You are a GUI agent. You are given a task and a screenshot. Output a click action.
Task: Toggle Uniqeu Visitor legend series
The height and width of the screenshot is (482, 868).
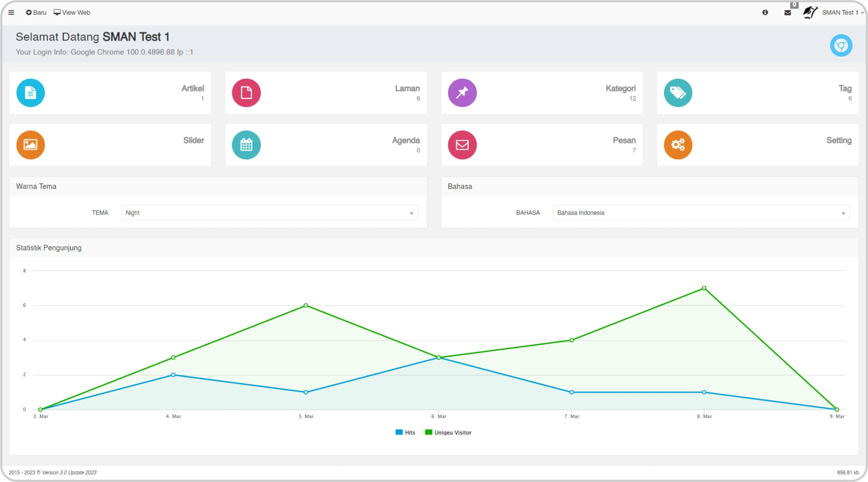[x=448, y=432]
